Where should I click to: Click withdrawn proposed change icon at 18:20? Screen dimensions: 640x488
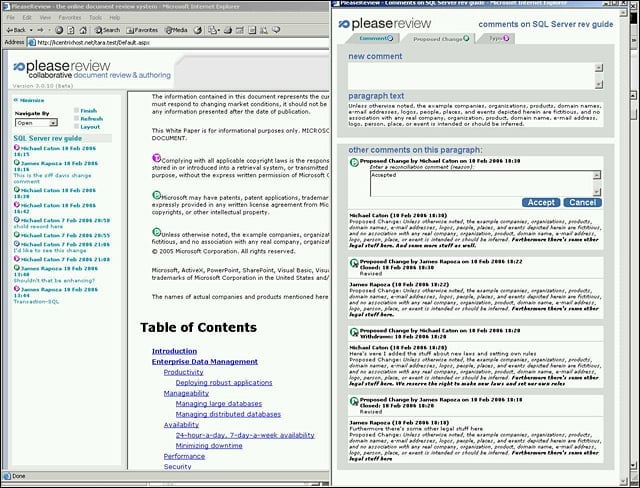354,333
